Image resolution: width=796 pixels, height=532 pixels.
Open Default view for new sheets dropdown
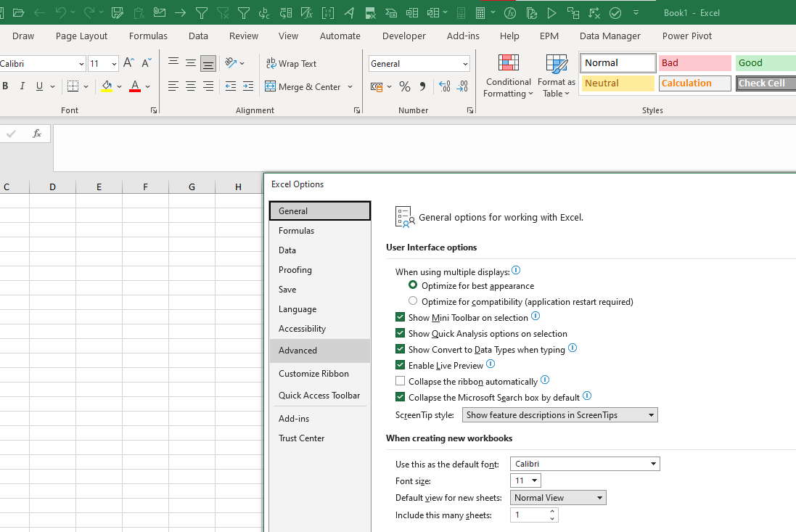point(558,498)
